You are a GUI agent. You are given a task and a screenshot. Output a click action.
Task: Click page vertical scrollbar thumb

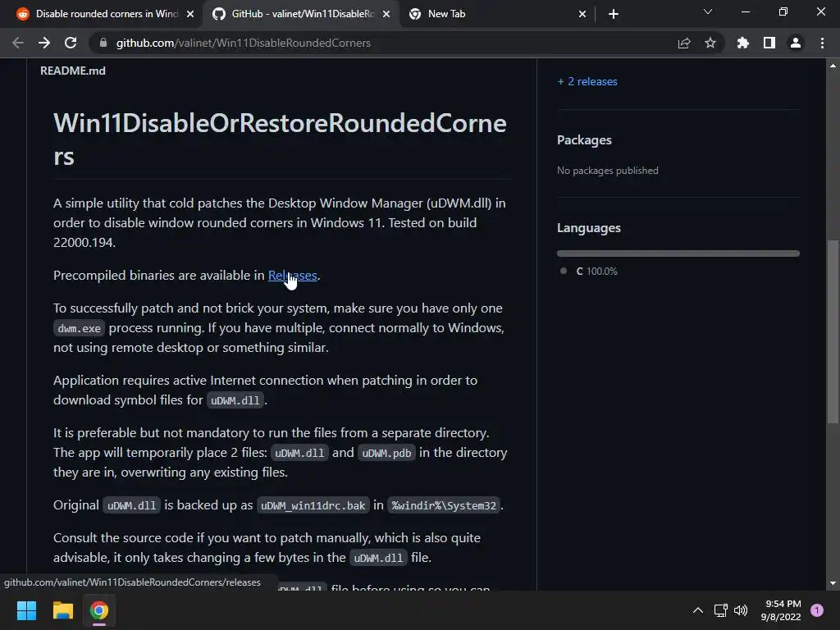833,331
